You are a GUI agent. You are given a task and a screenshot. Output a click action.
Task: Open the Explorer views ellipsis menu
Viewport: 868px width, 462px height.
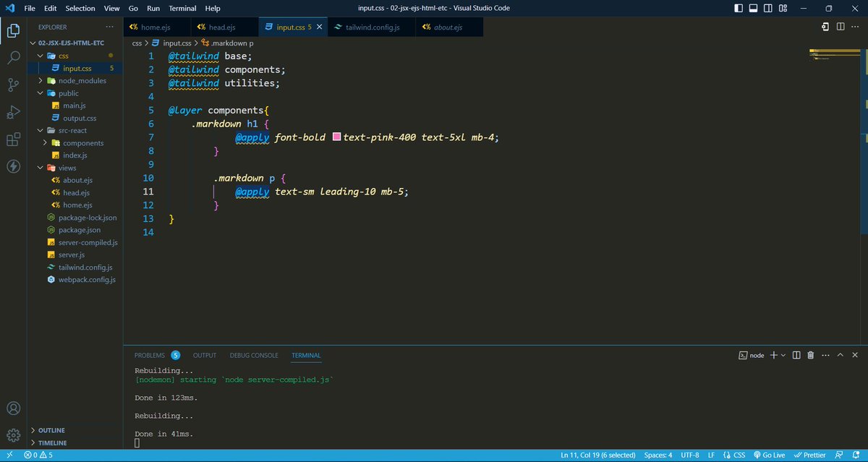(x=111, y=27)
